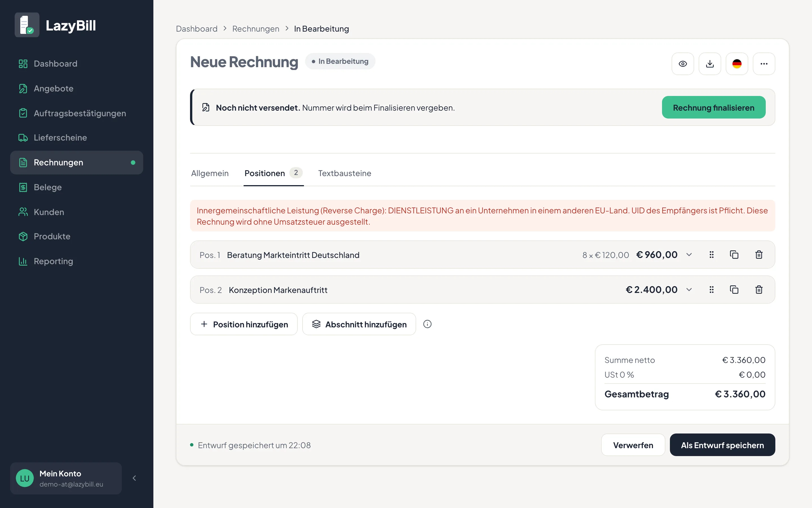Navigate to Belege in the sidebar
The image size is (812, 508).
click(x=76, y=187)
